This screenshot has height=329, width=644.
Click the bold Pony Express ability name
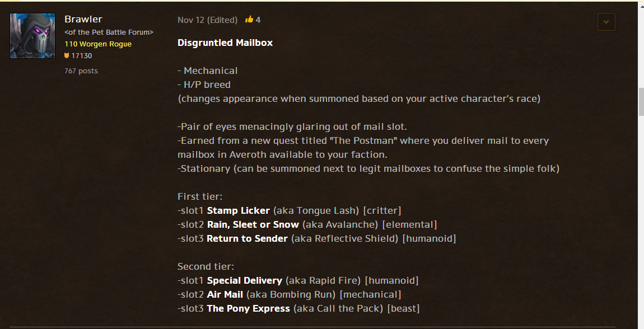coord(249,308)
